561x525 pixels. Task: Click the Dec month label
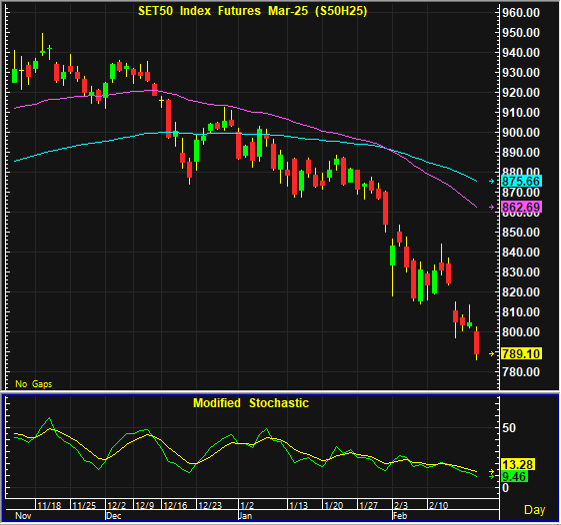(114, 516)
